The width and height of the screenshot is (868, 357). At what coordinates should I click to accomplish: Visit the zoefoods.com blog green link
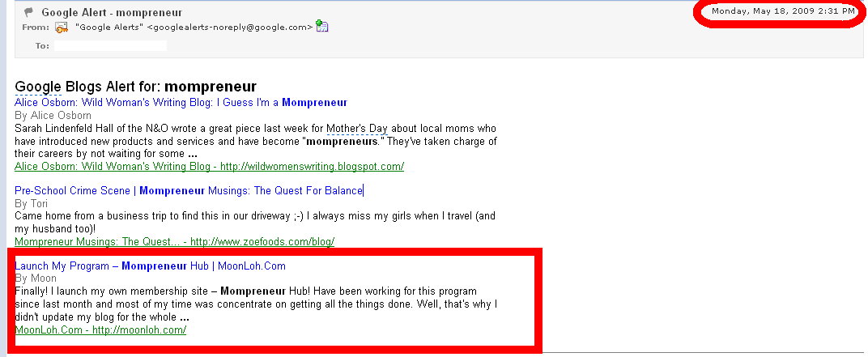174,241
